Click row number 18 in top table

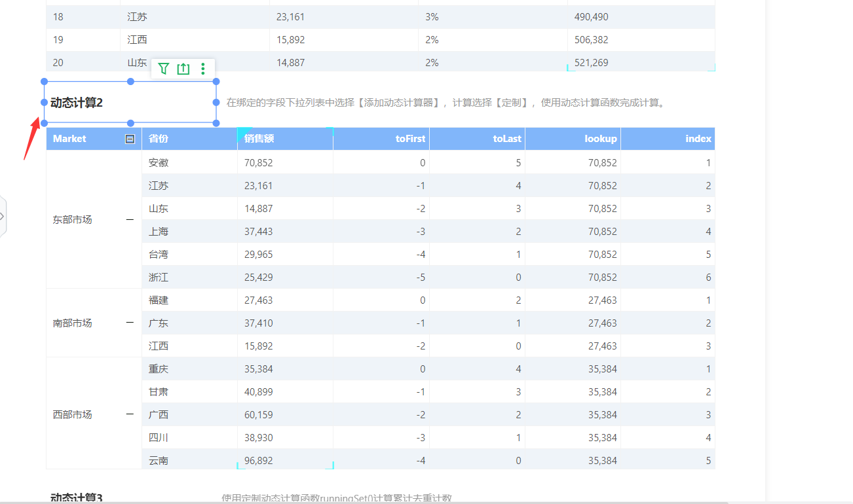58,16
